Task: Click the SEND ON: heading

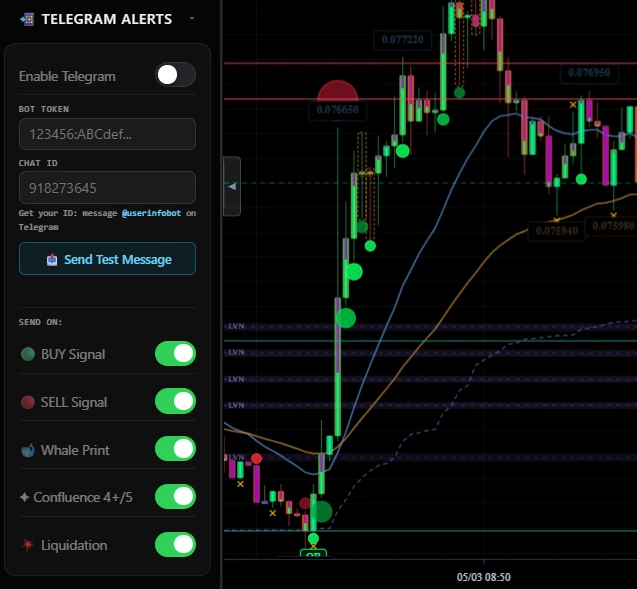Action: tap(40, 322)
